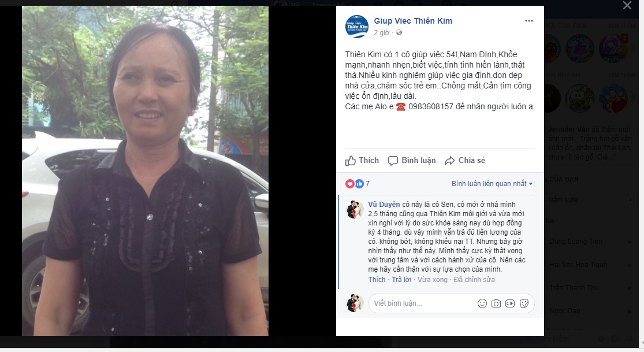Click the Giup Viec Thien Kim page avatar
The width and height of the screenshot is (644, 352).
coord(356,27)
